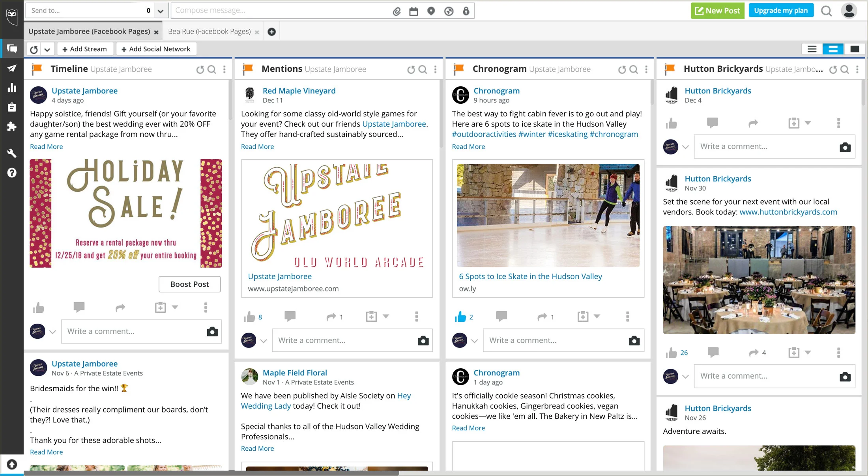The image size is (868, 476).
Task: Open App Directory puzzle piece icon
Action: pyautogui.click(x=12, y=127)
